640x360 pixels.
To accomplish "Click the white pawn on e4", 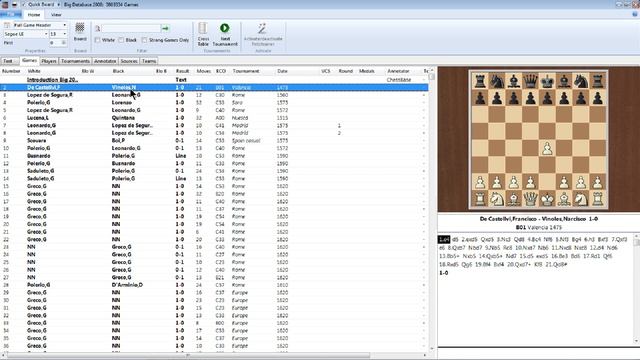I will pos(547,149).
